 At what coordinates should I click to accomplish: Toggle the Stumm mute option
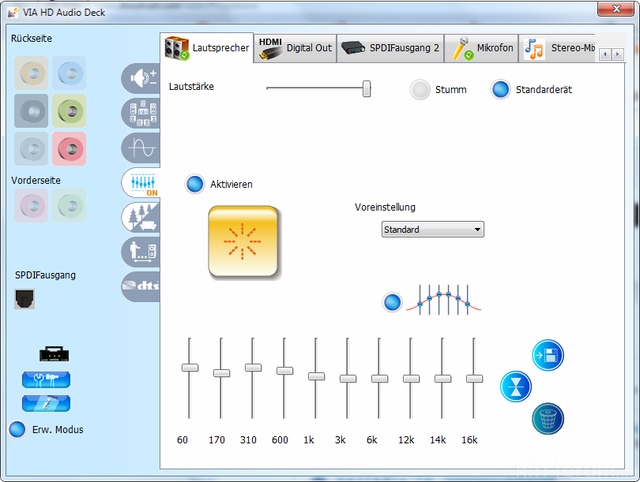pyautogui.click(x=420, y=89)
